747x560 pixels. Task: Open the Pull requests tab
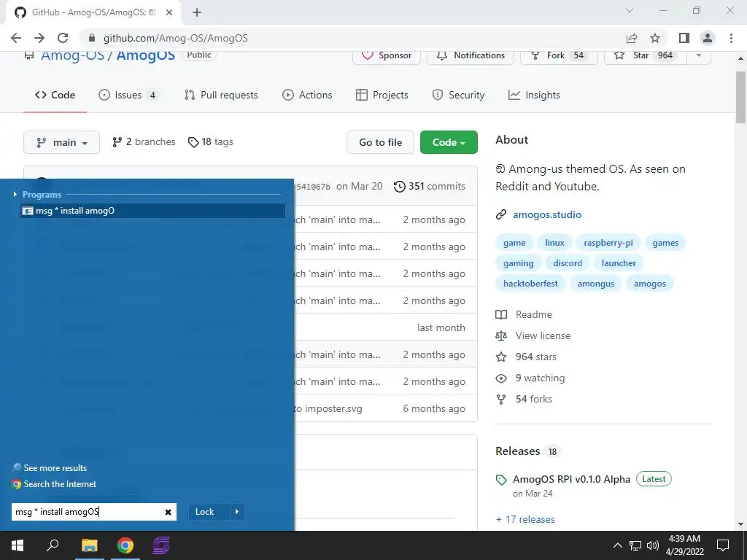click(x=221, y=96)
